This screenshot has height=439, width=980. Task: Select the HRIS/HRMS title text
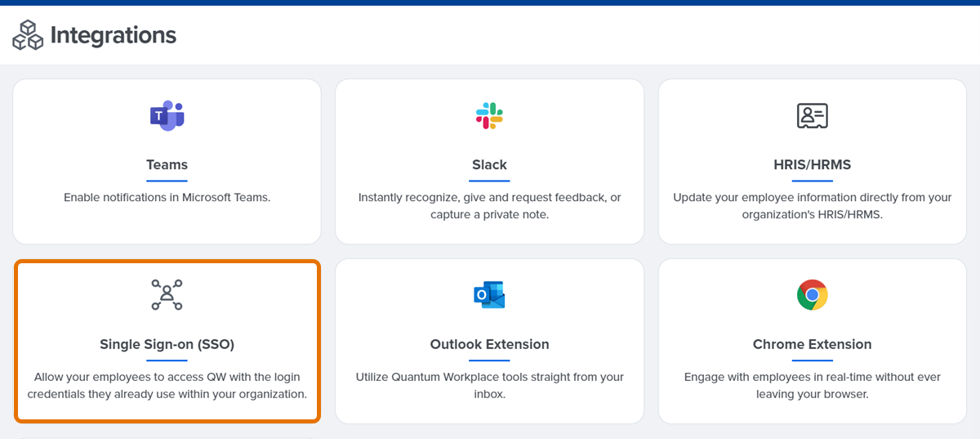click(x=812, y=165)
